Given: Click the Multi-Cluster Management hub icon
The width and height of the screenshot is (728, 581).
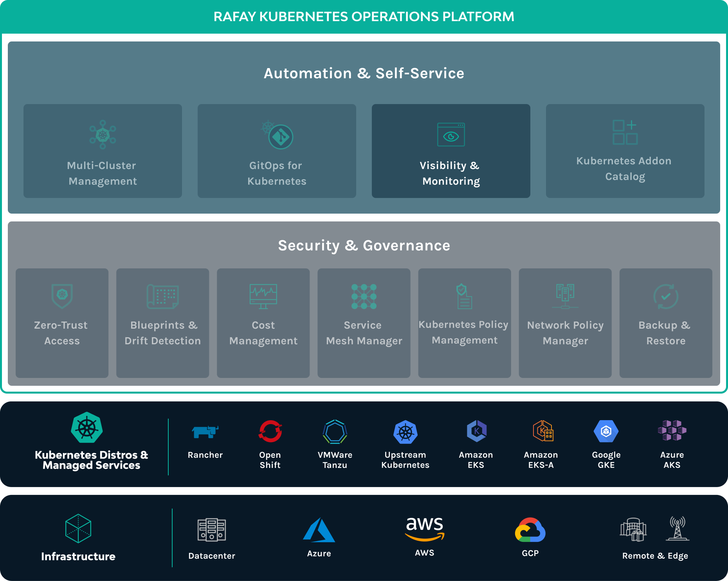Looking at the screenshot, I should [103, 135].
